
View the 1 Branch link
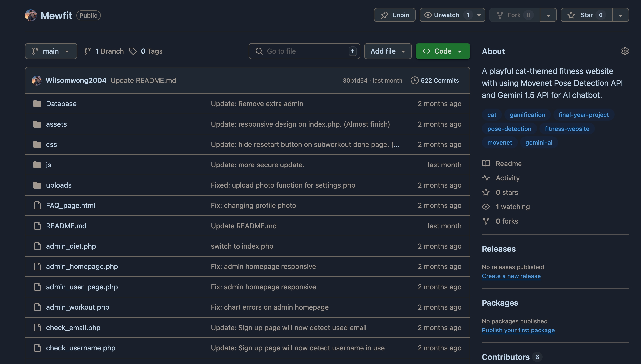click(104, 51)
